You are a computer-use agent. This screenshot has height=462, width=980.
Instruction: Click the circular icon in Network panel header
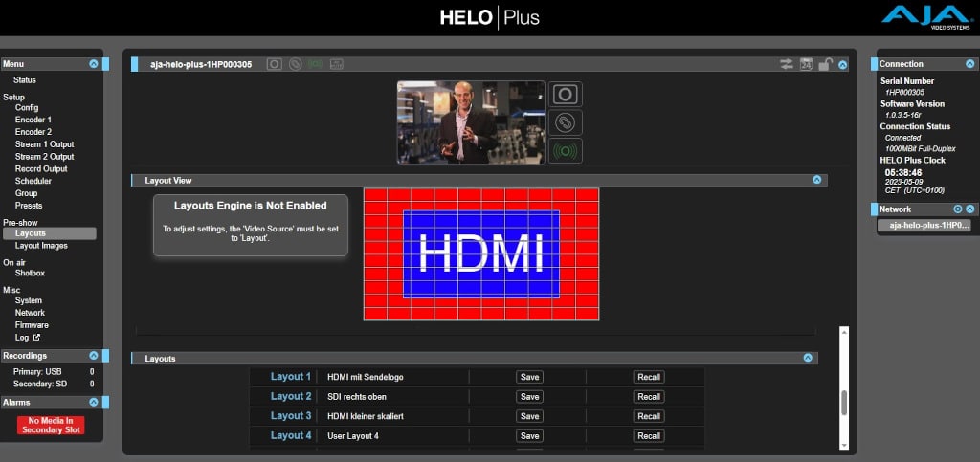[x=957, y=209]
